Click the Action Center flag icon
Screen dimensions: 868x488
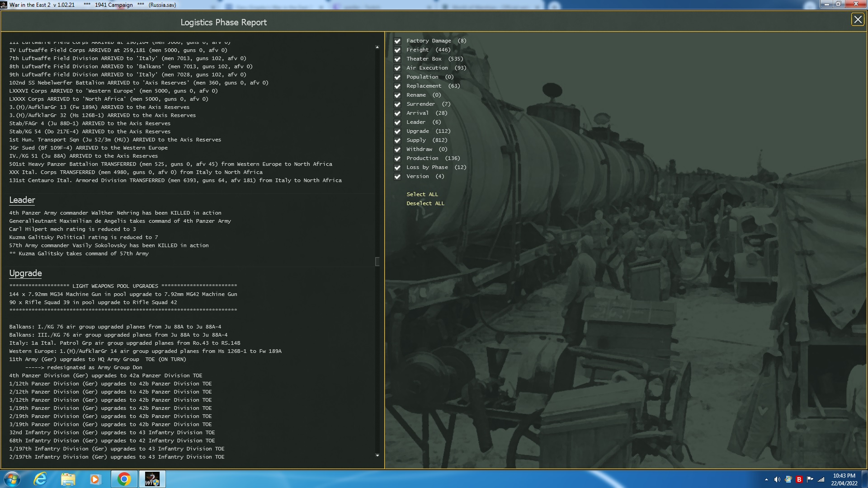point(810,479)
